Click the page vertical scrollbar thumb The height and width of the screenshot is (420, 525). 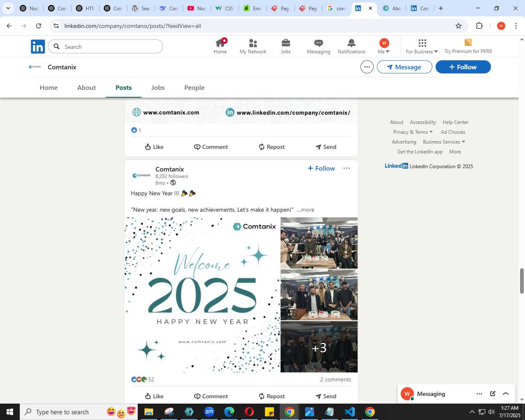point(522,281)
